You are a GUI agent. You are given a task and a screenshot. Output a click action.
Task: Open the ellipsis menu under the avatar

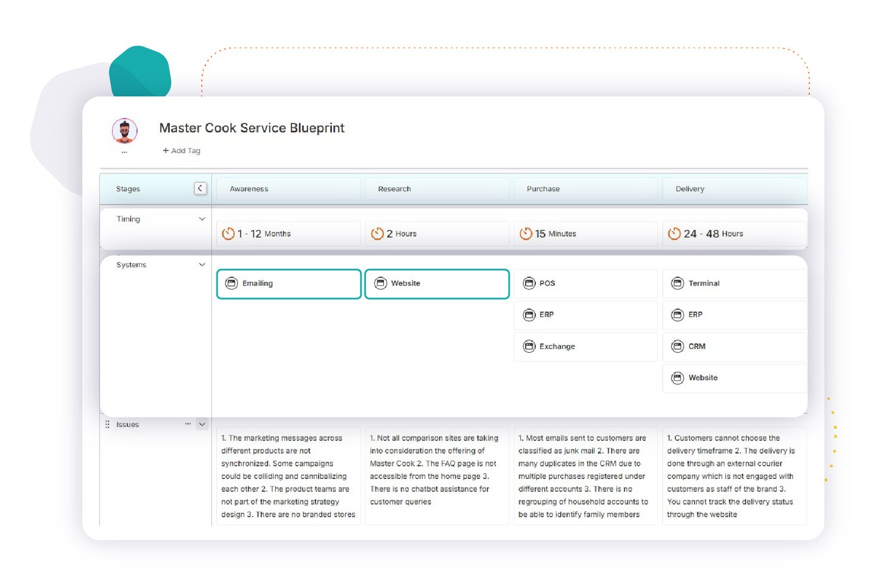[x=124, y=153]
